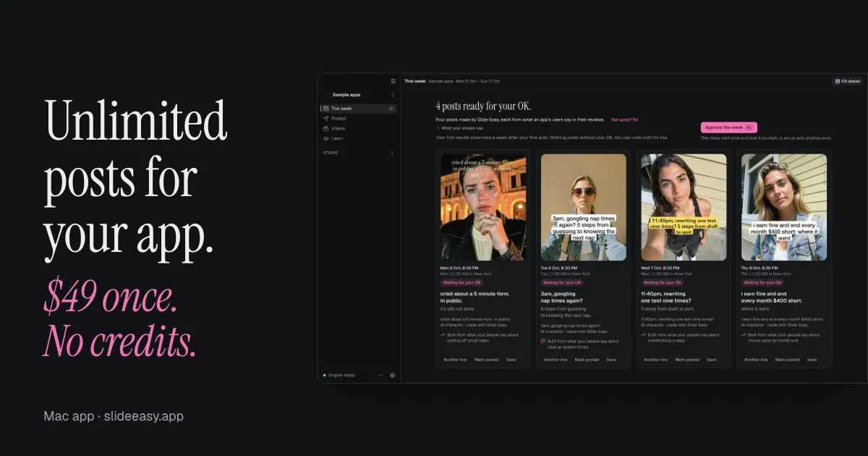Click the '4 posts ready for your OK.' heading

[x=483, y=106]
